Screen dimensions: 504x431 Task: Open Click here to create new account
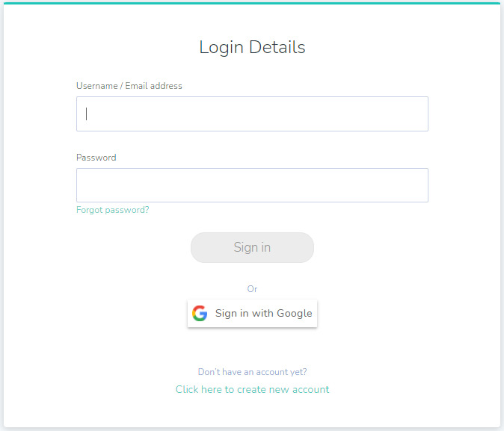pyautogui.click(x=252, y=389)
